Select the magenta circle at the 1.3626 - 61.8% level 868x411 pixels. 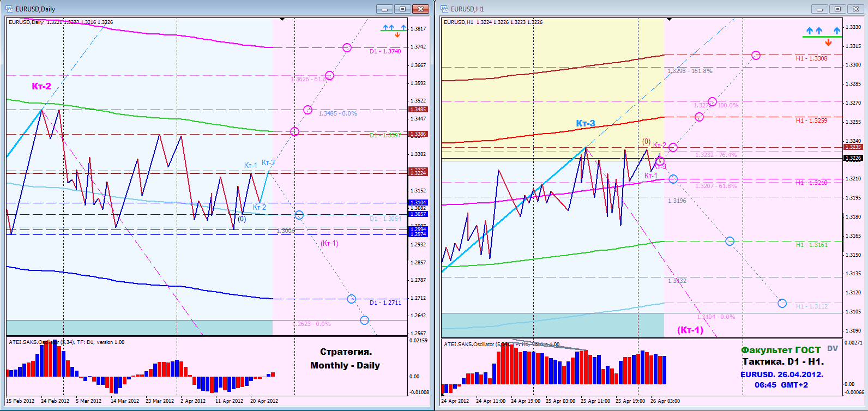(x=329, y=76)
